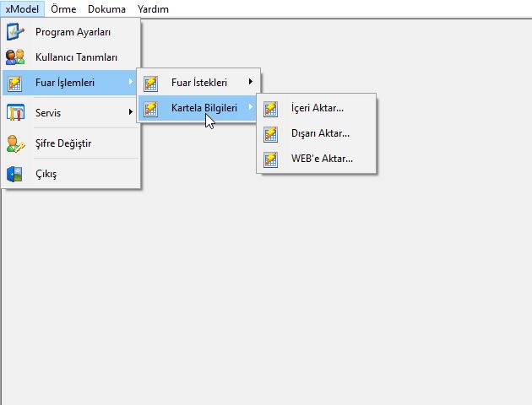Click the Kartela Bilgileri submenu arrow
Viewport: 532px width, 405px height.
point(250,108)
